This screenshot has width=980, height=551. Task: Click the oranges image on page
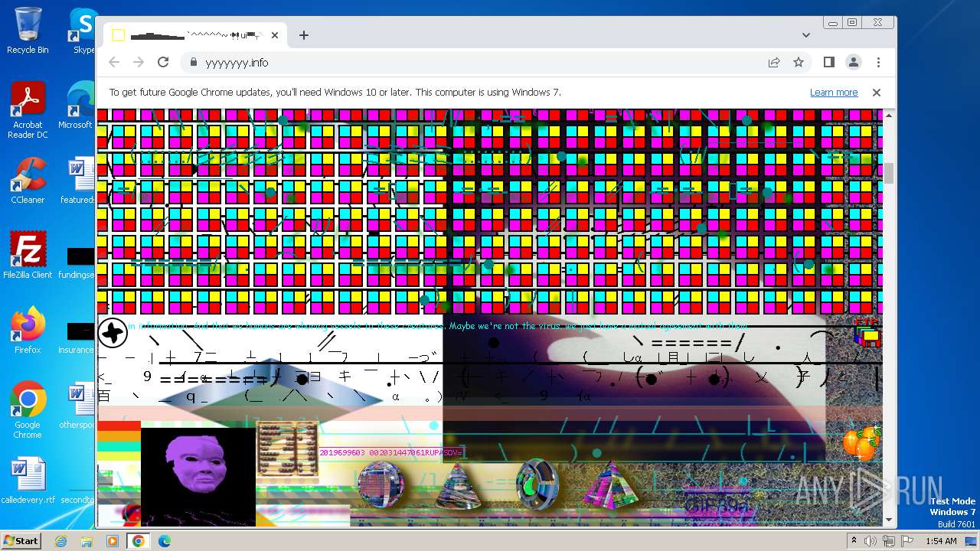pos(861,442)
